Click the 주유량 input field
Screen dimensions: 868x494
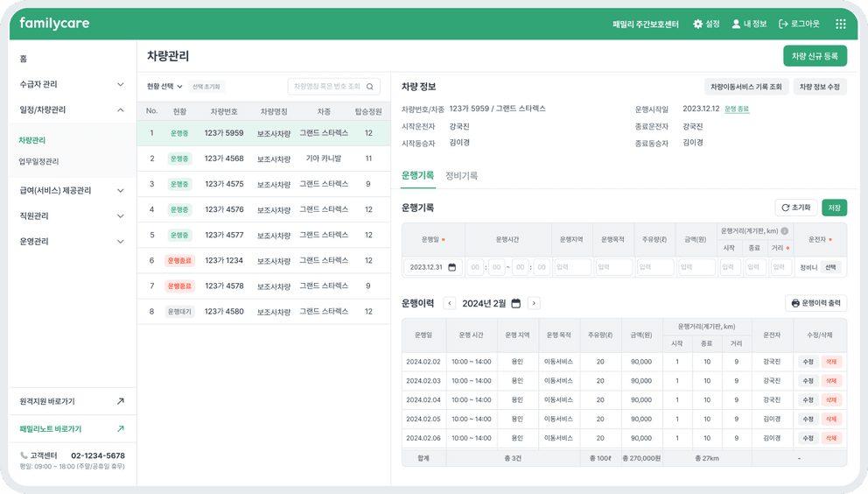pyautogui.click(x=655, y=267)
